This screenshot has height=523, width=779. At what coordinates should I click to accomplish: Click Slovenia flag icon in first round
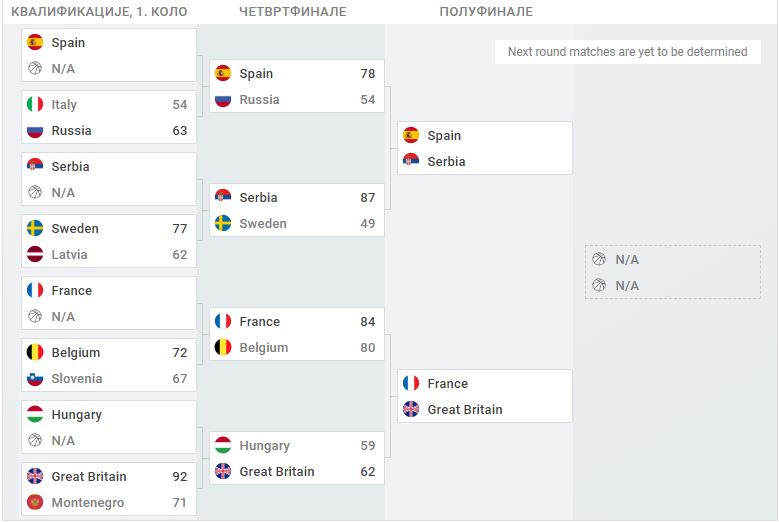35,378
